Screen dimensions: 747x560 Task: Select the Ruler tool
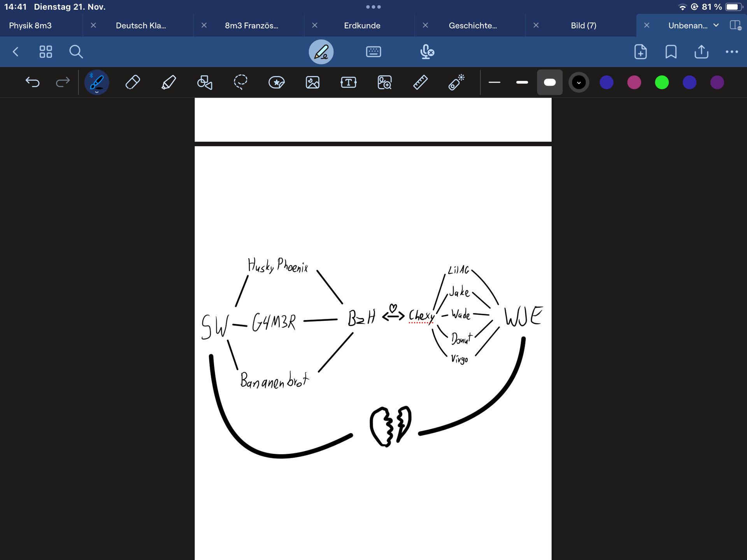coord(420,82)
